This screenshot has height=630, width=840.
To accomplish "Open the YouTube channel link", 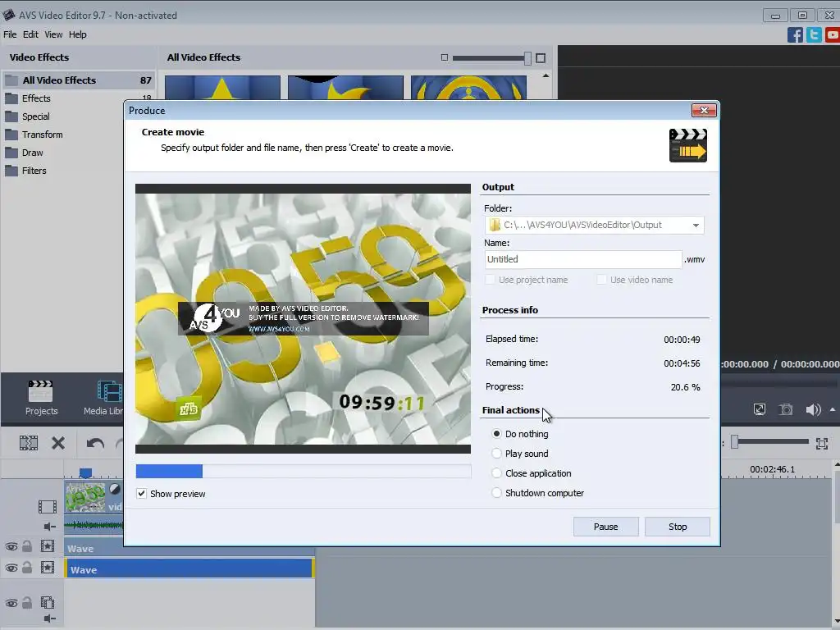I will click(833, 34).
